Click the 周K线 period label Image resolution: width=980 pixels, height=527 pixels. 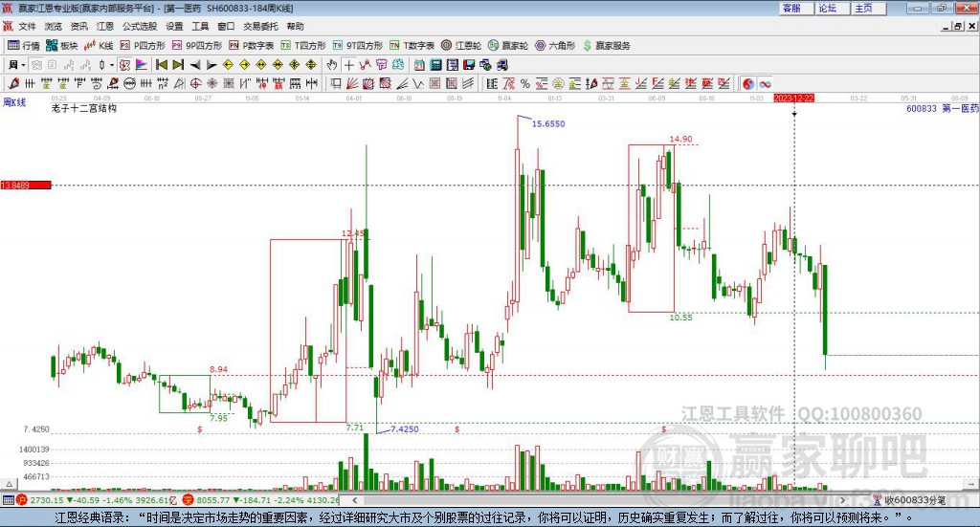coord(14,102)
